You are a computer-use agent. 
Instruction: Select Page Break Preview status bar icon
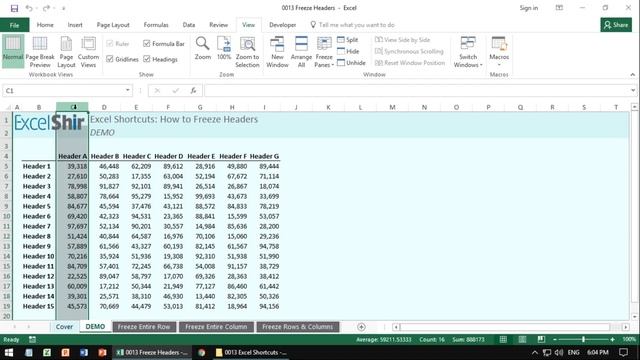[541, 340]
